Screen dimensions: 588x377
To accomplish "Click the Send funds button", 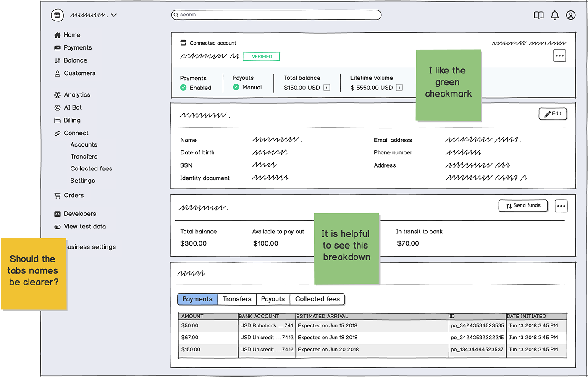I will (x=523, y=206).
